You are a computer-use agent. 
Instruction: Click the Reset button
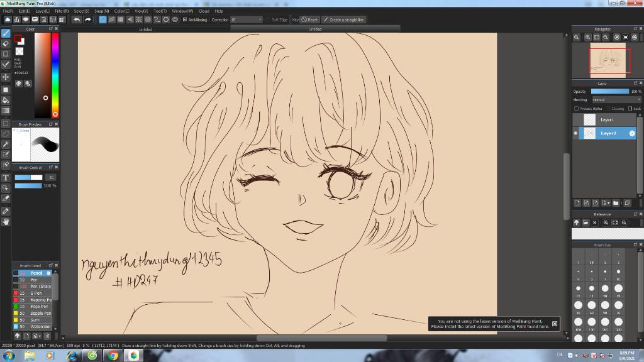(309, 19)
